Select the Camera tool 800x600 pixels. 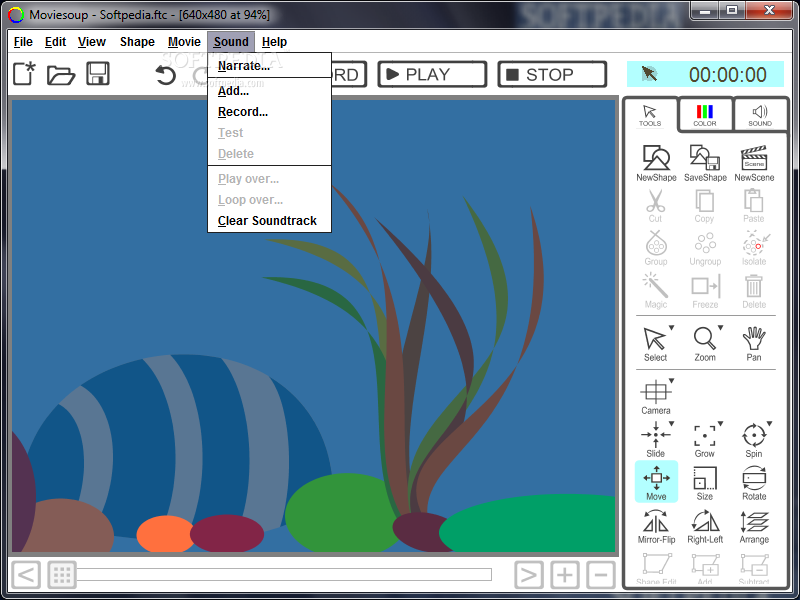click(656, 397)
